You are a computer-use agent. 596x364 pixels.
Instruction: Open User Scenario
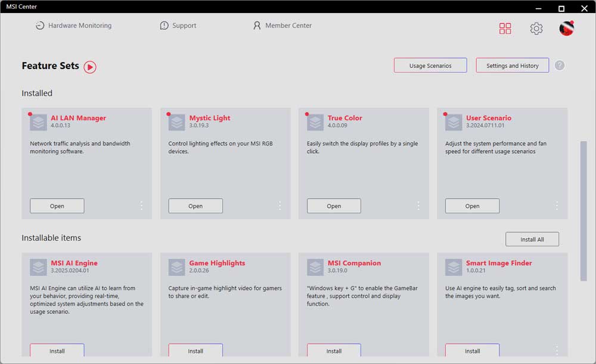pyautogui.click(x=472, y=206)
